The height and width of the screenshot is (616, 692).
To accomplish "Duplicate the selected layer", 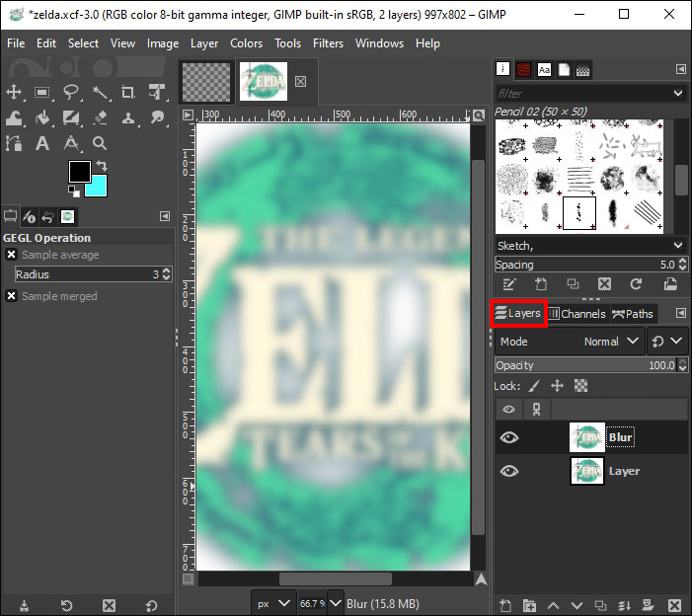I will click(600, 605).
